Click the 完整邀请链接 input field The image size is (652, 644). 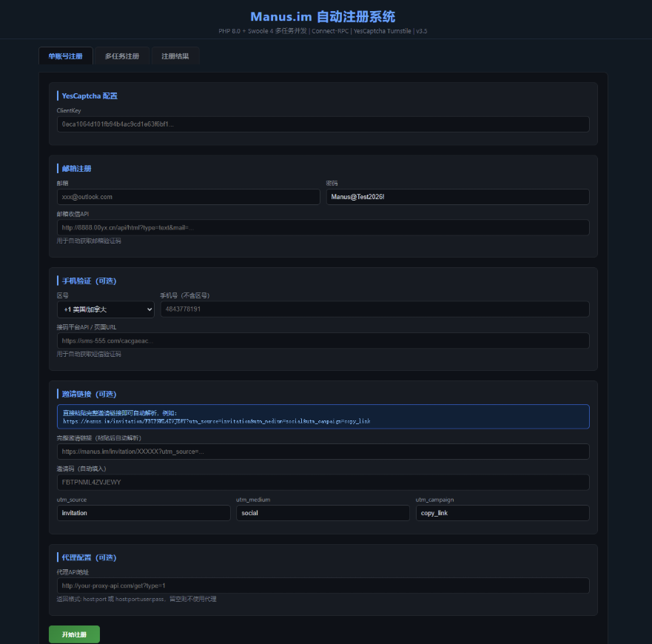point(323,452)
